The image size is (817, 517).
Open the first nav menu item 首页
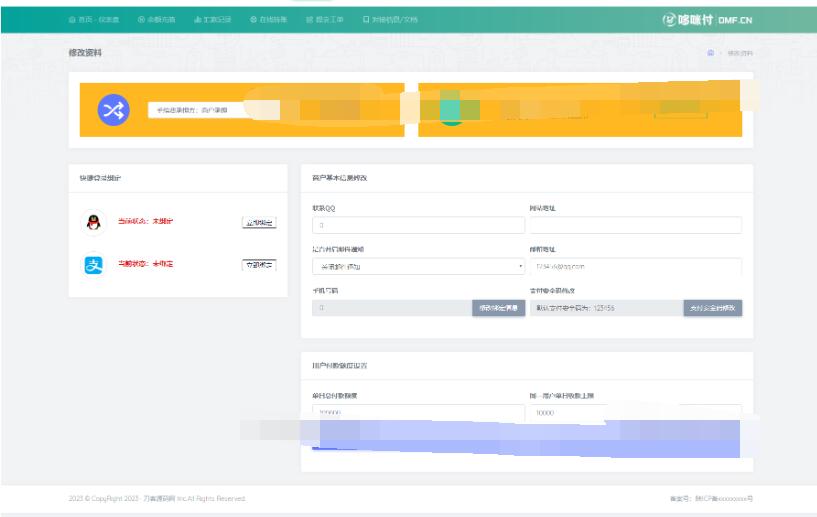tap(94, 20)
